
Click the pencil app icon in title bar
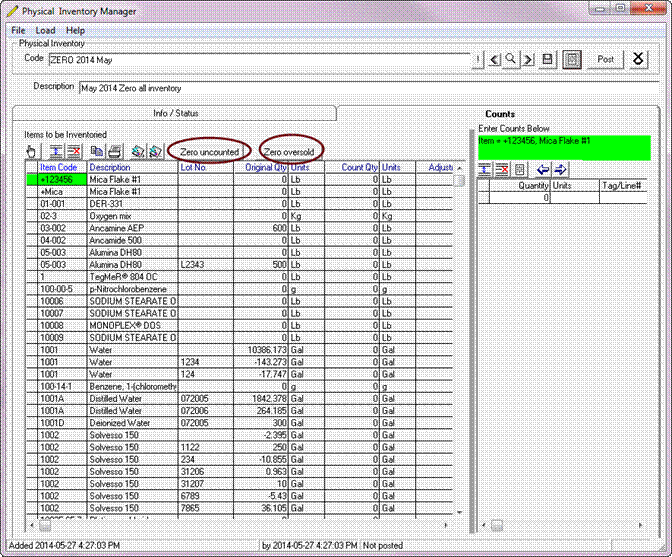click(13, 11)
